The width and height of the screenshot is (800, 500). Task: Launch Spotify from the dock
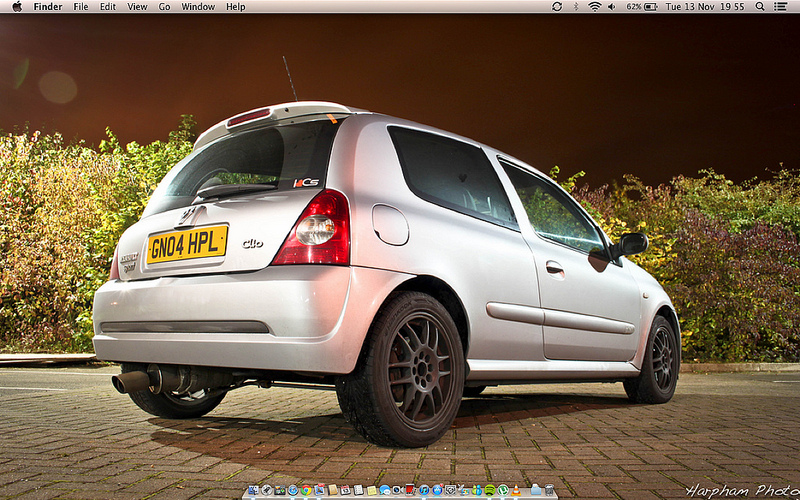[x=489, y=490]
